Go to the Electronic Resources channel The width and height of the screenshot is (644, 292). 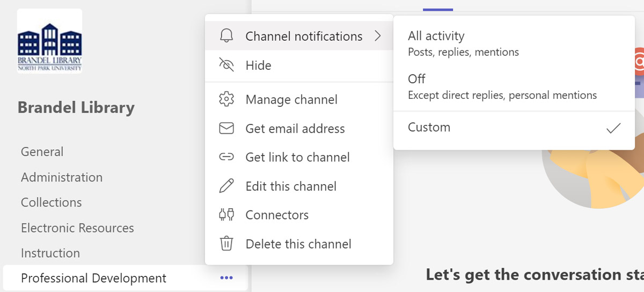(x=77, y=228)
